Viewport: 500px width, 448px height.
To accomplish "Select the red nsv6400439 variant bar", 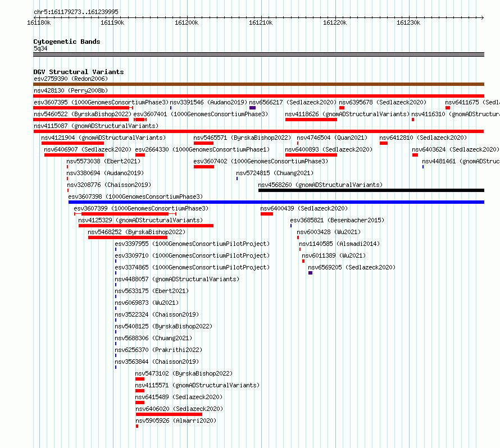I will pos(267,214).
